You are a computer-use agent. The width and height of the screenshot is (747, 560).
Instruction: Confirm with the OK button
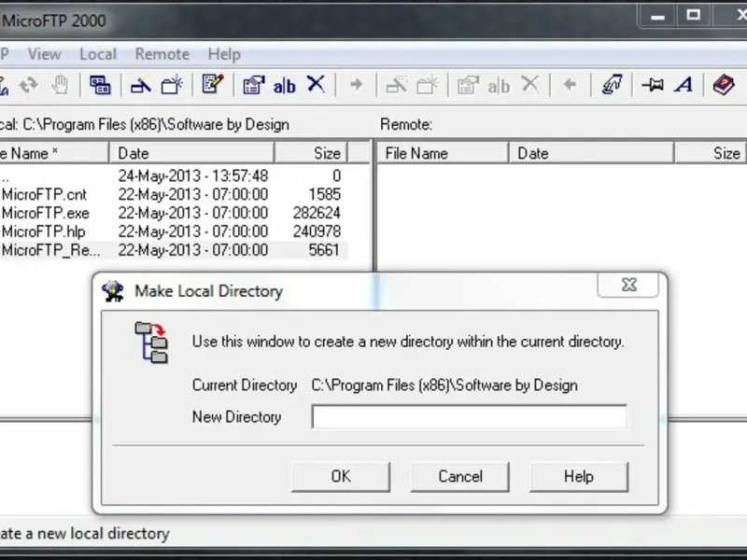(341, 477)
